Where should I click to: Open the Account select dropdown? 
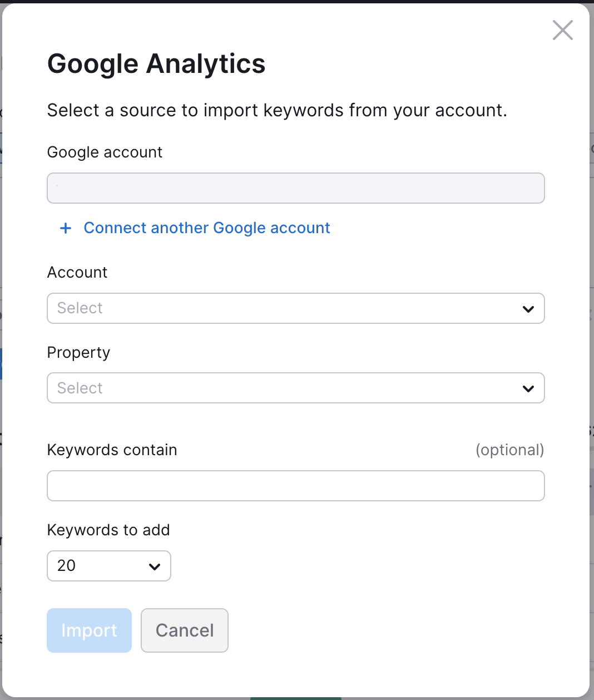295,308
